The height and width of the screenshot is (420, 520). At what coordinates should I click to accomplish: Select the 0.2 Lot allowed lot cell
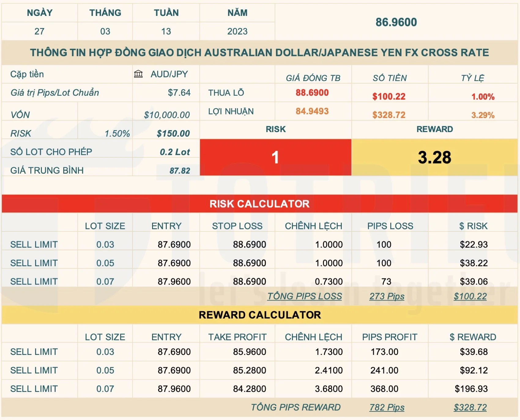pos(175,152)
